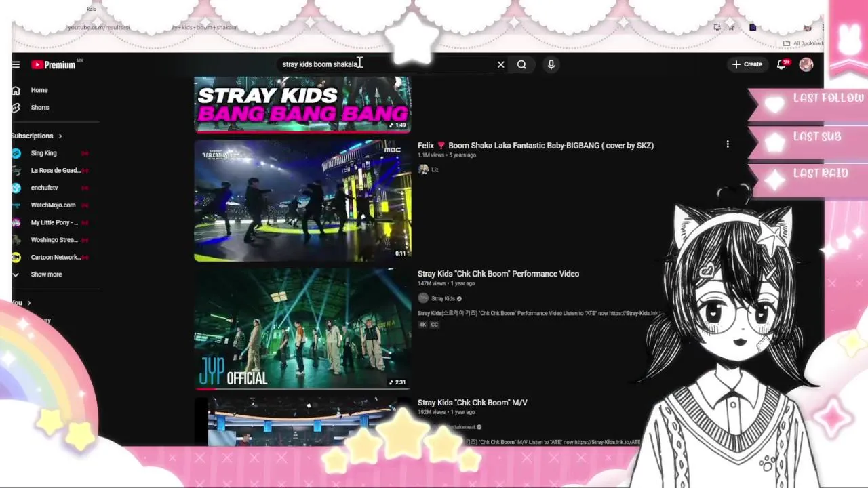
Task: Click Sing King channel avatar
Action: click(16, 153)
